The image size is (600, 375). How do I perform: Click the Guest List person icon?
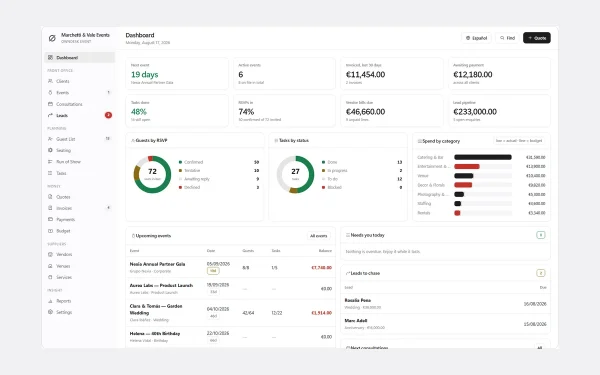50,139
